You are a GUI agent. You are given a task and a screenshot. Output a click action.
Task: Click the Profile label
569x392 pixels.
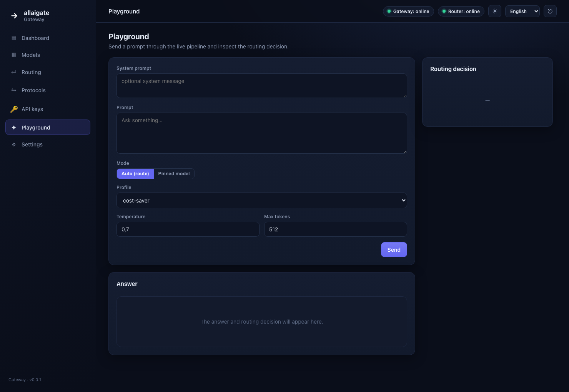(124, 188)
